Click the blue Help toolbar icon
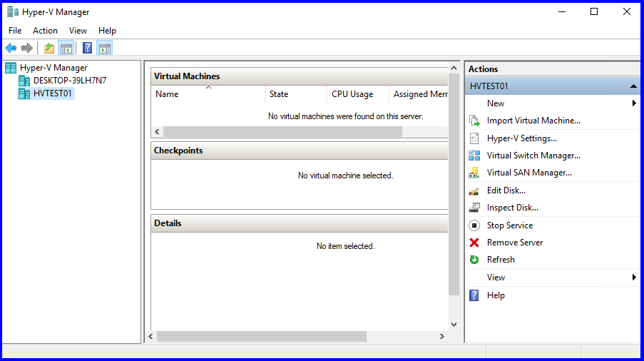The image size is (644, 361). pos(87,48)
